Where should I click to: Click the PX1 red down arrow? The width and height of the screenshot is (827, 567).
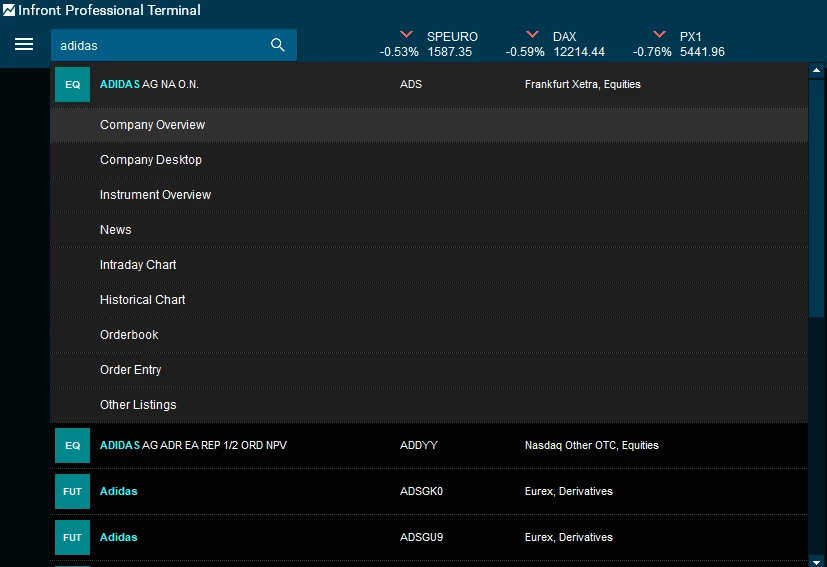pyautogui.click(x=659, y=35)
